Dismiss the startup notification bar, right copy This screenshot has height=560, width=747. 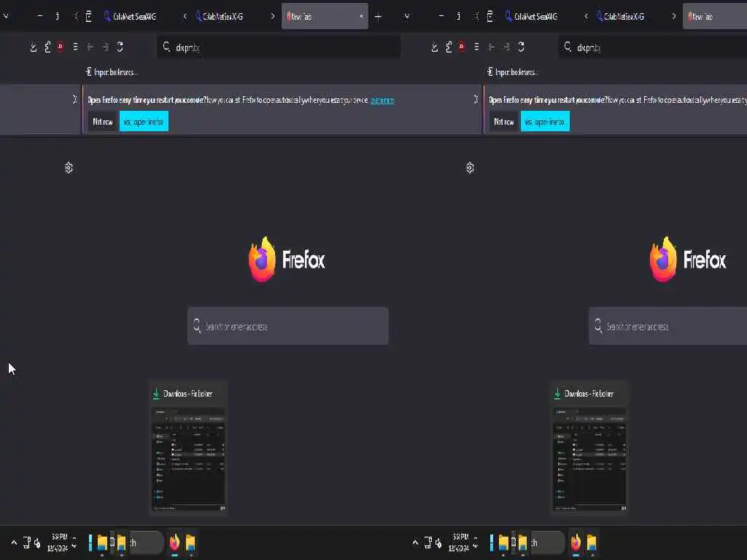[x=476, y=99]
